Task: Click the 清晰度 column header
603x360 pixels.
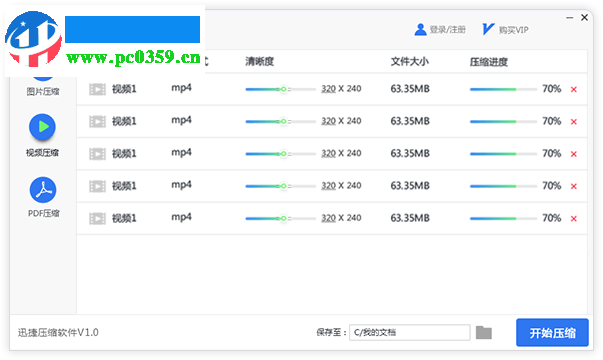Action: pos(260,62)
